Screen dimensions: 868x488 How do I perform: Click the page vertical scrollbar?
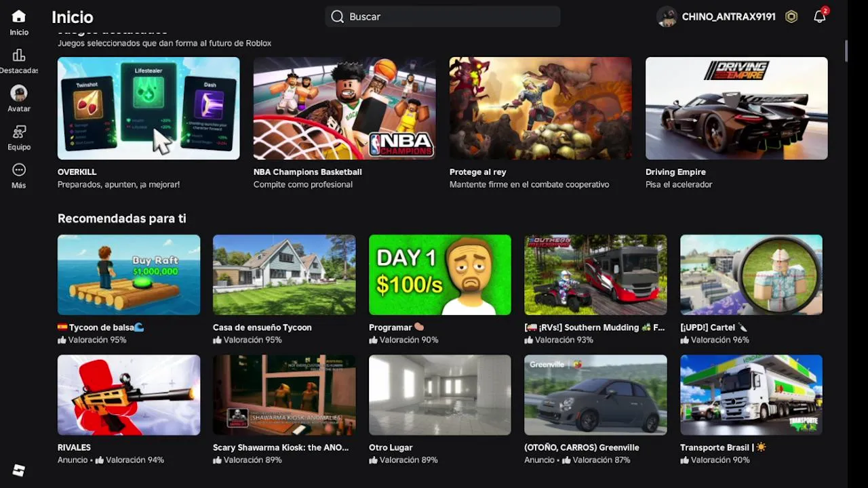click(846, 51)
